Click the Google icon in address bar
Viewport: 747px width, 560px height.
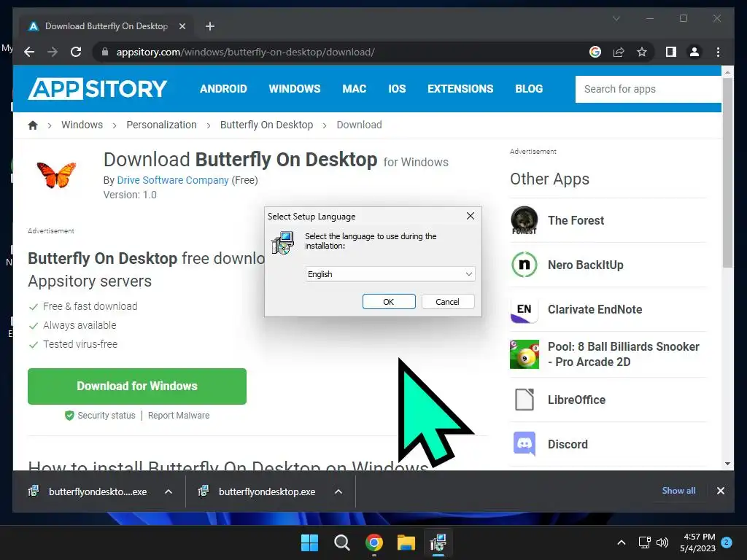(x=595, y=52)
